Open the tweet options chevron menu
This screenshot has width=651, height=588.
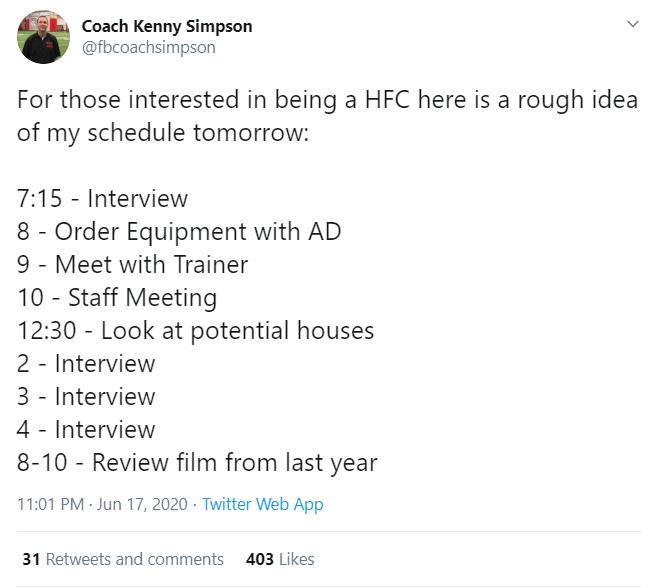(x=632, y=24)
